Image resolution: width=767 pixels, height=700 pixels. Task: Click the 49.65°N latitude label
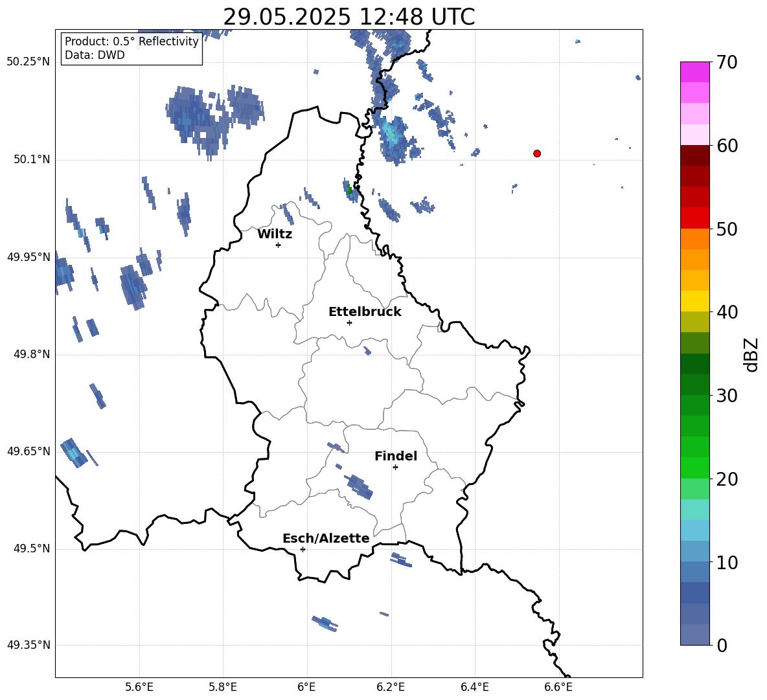(29, 451)
